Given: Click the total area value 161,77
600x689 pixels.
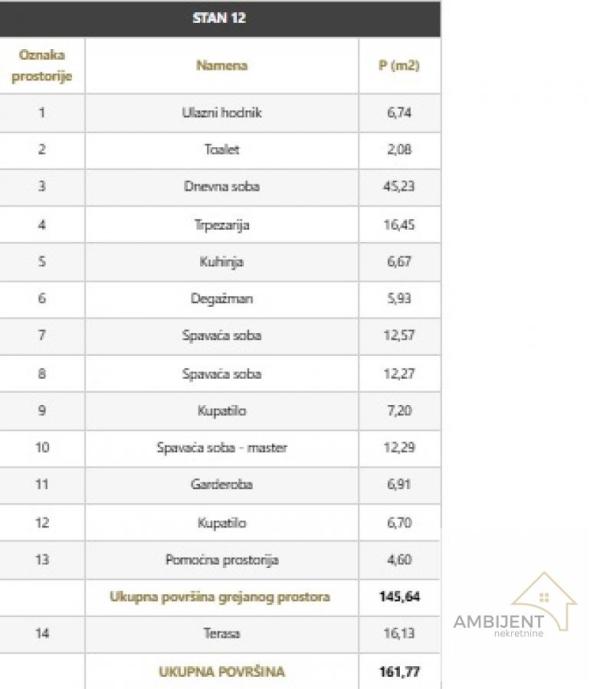Looking at the screenshot, I should tap(398, 672).
